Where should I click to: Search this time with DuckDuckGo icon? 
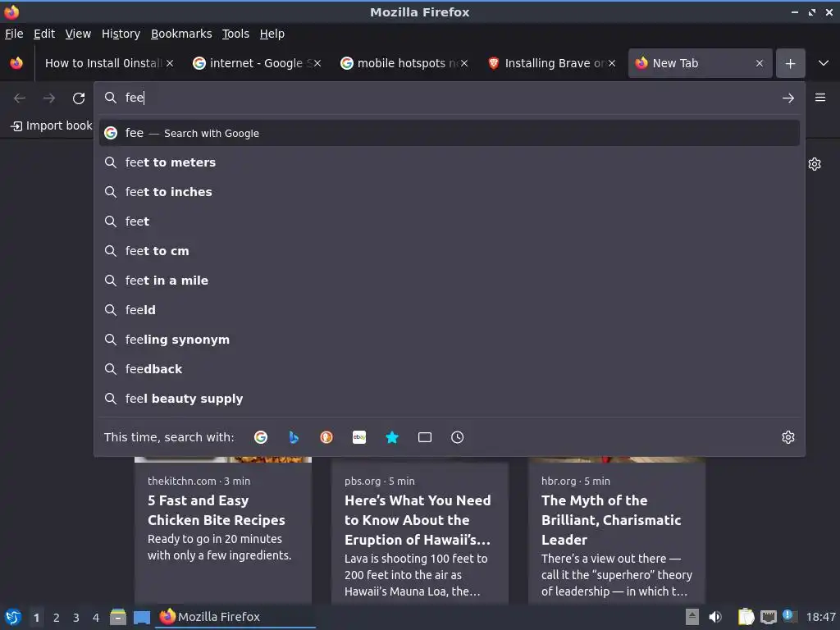pos(326,437)
